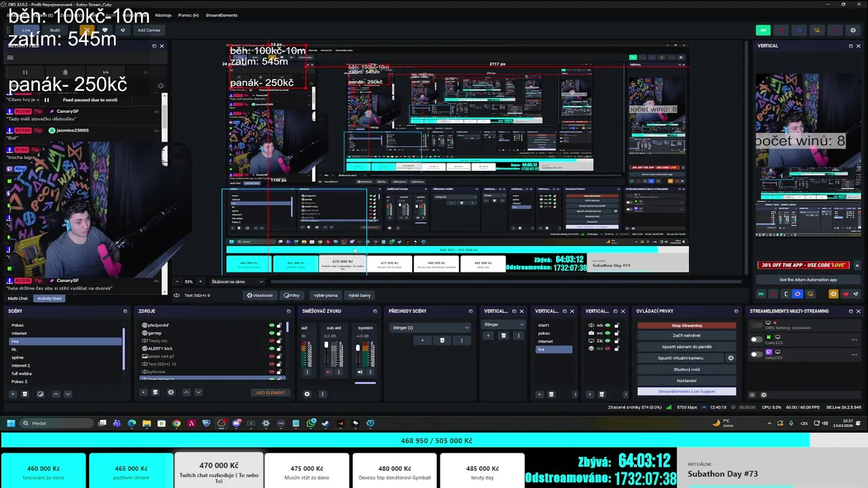The image size is (868, 488).
Task: Show hidden system tray icons chevron
Action: pyautogui.click(x=769, y=423)
